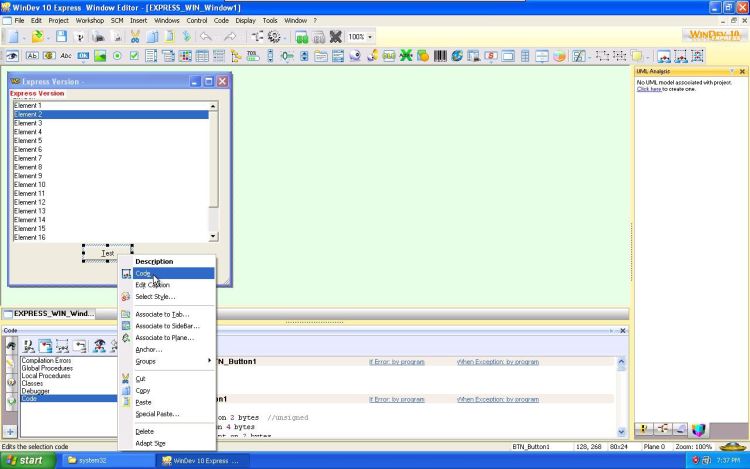Open the File menu
The width and height of the screenshot is (750, 469).
click(x=19, y=21)
